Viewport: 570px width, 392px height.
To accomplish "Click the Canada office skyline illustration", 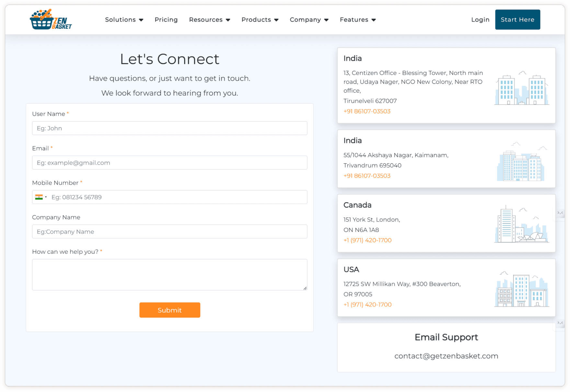I will (x=521, y=224).
